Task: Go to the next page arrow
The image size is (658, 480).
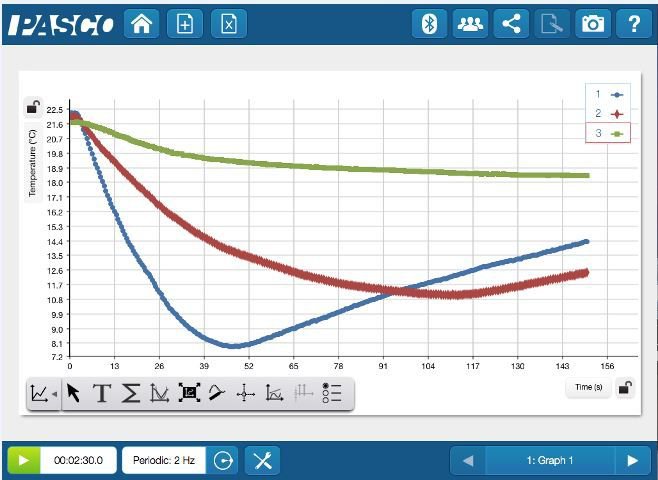Action: 631,460
